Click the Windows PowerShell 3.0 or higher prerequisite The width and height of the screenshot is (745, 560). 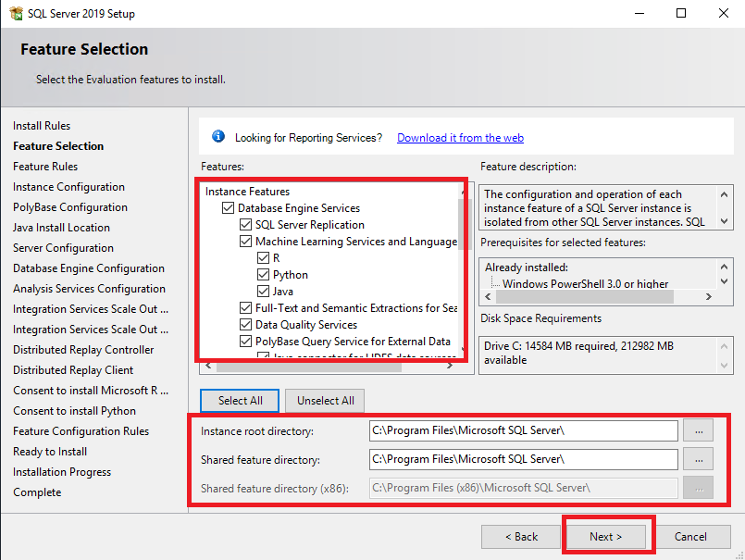[585, 284]
